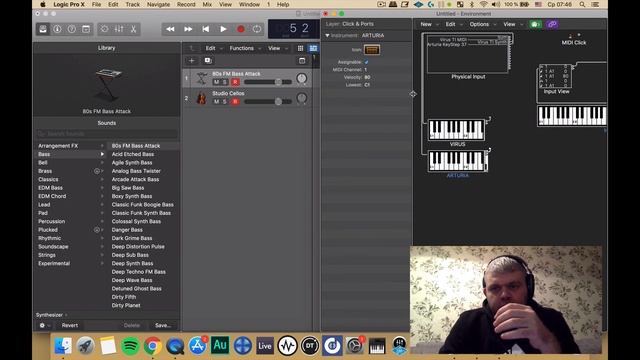Toggle record enable on 80s FM Bass Attack
The image size is (640, 360).
pos(235,82)
